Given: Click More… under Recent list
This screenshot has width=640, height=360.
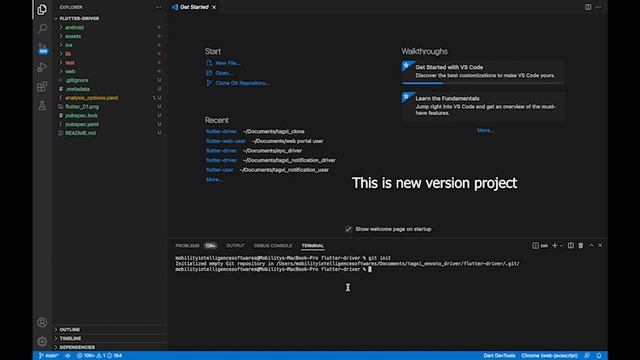Looking at the screenshot, I should tap(214, 180).
